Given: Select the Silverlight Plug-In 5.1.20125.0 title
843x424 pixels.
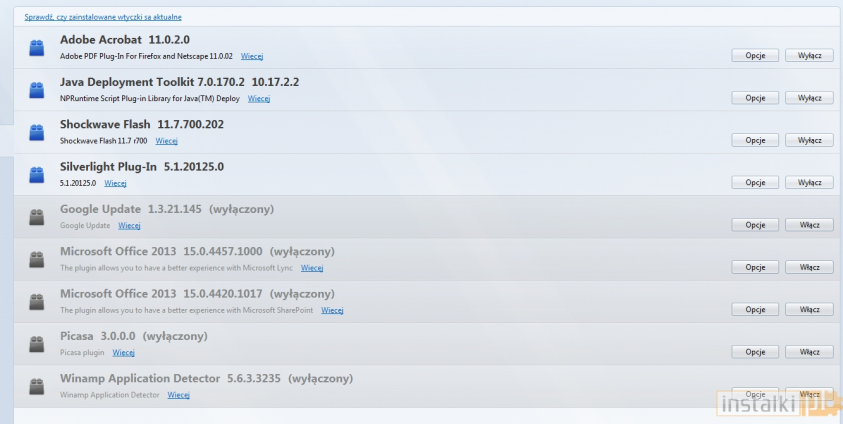Looking at the screenshot, I should tap(142, 167).
